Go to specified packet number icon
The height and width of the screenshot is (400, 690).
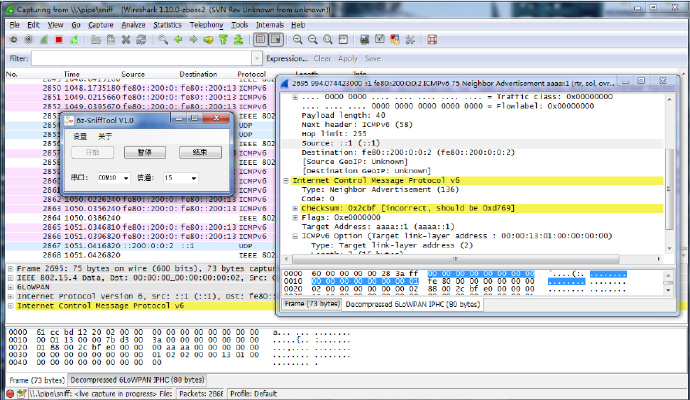coord(208,40)
